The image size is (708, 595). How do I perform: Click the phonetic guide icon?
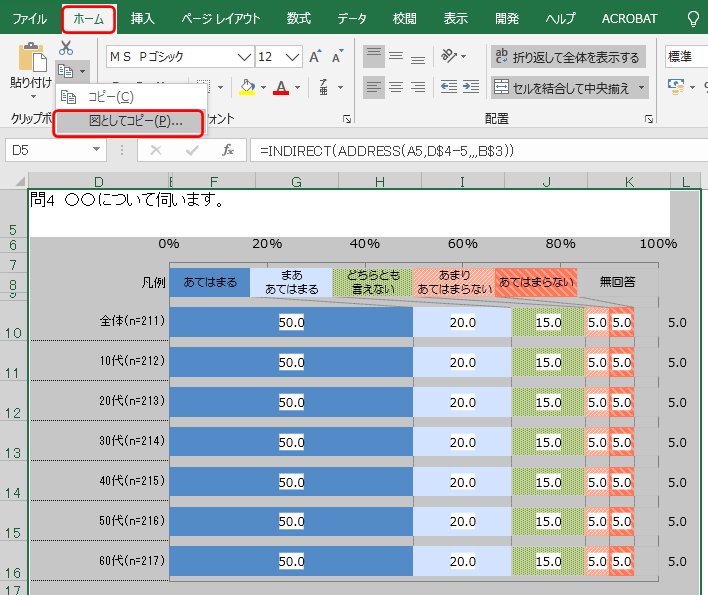click(x=324, y=87)
